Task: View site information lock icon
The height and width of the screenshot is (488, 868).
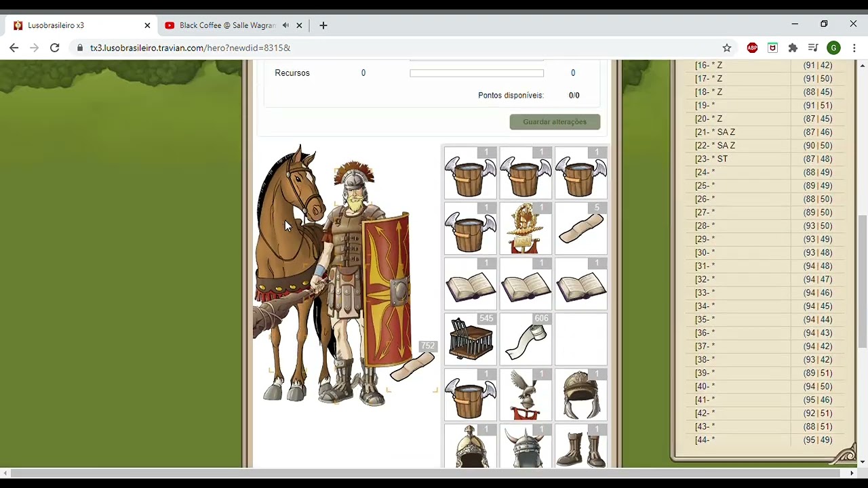Action: 80,47
